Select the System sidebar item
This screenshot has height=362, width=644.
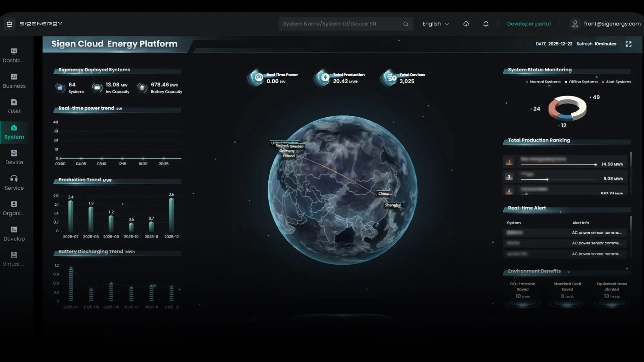point(14,132)
